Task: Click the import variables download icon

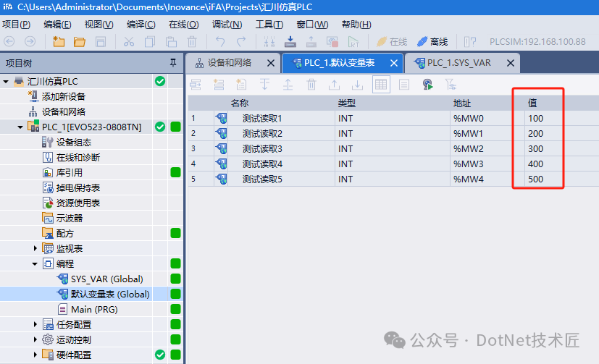Action: (x=358, y=85)
